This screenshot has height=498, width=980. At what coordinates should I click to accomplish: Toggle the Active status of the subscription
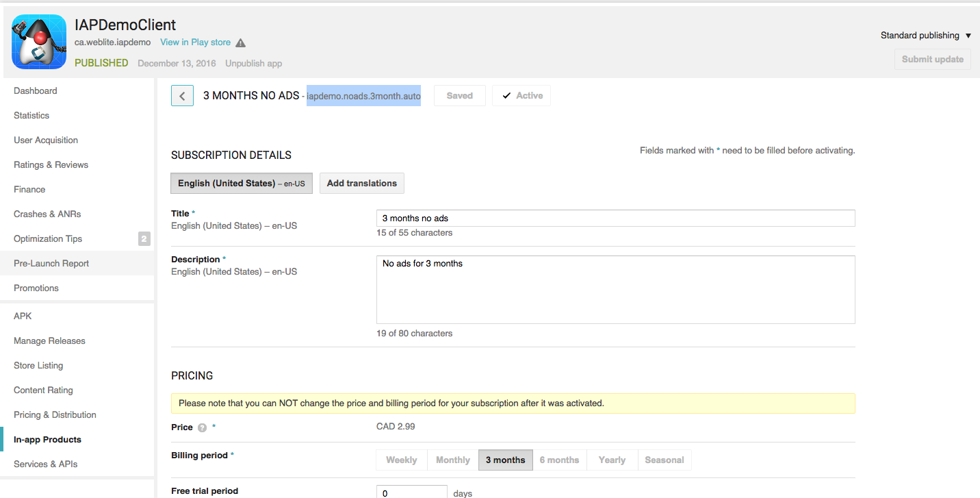pyautogui.click(x=521, y=95)
